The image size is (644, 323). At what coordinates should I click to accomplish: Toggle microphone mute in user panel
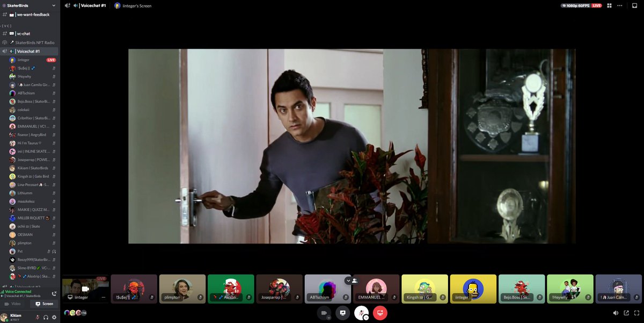(37, 317)
